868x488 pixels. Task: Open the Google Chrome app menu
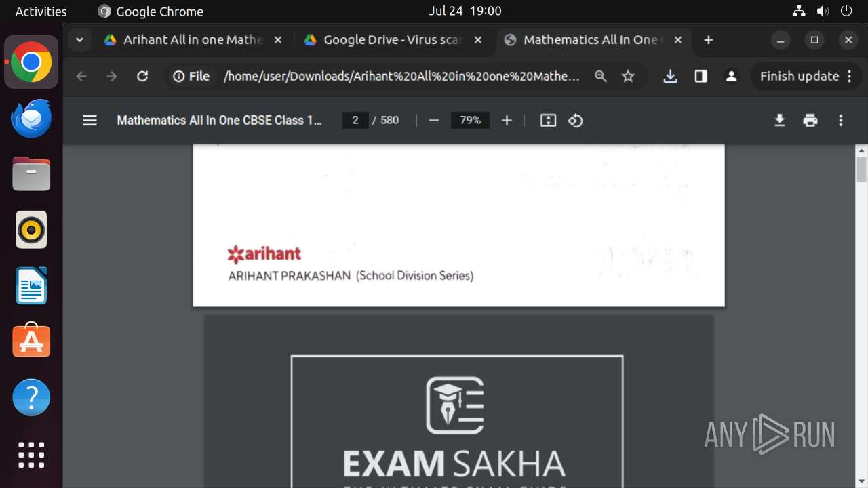point(151,12)
